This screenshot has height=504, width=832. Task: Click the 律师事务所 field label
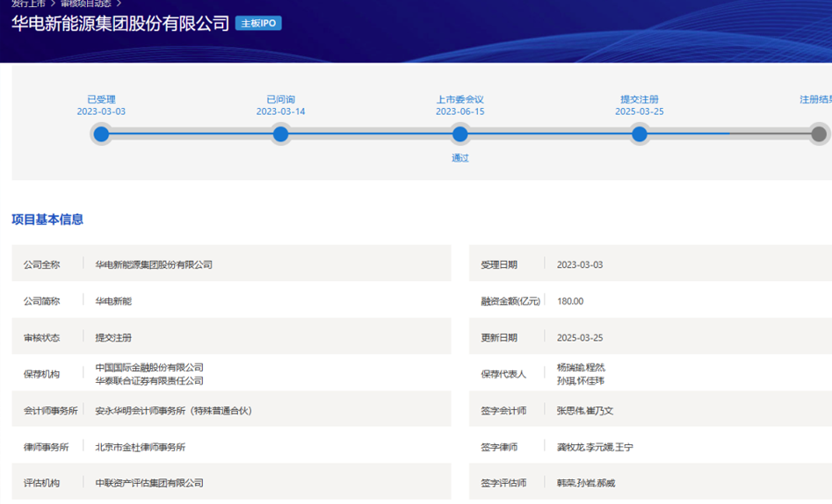47,447
